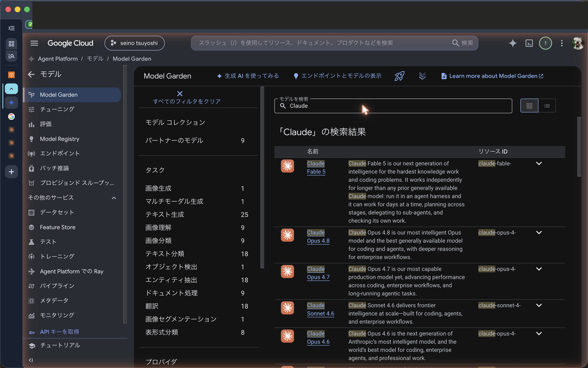588x368 pixels.
Task: Switch to list view of models
Action: tap(547, 106)
